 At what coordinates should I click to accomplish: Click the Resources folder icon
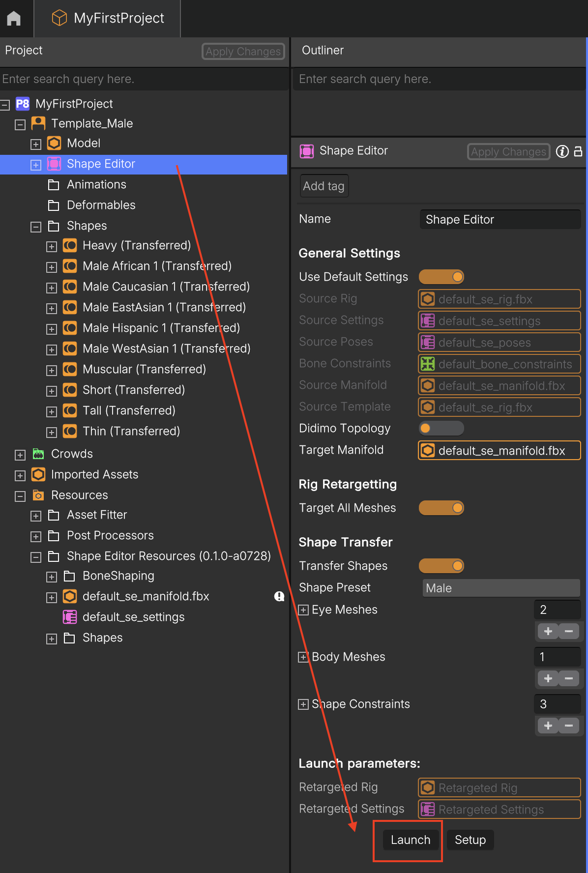point(38,495)
